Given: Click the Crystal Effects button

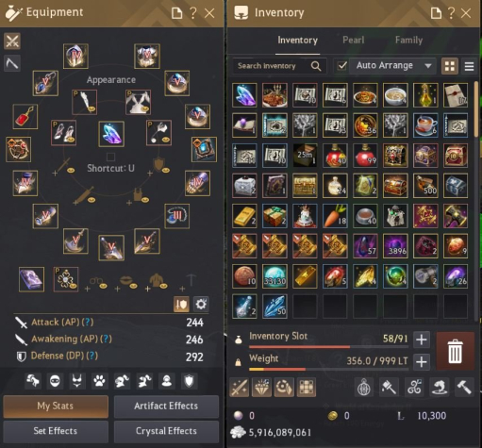Looking at the screenshot, I should (x=166, y=431).
